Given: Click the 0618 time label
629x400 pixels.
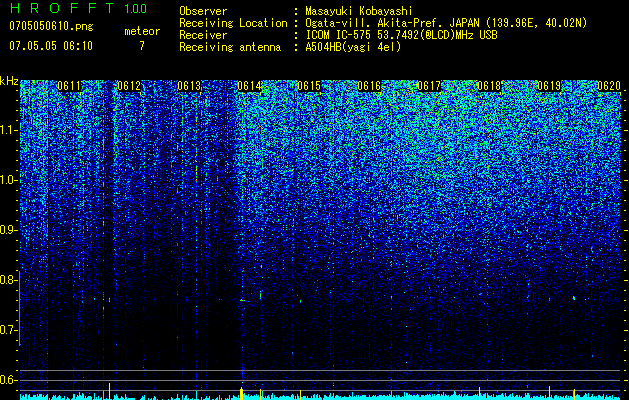Looking at the screenshot, I should click(x=489, y=86).
